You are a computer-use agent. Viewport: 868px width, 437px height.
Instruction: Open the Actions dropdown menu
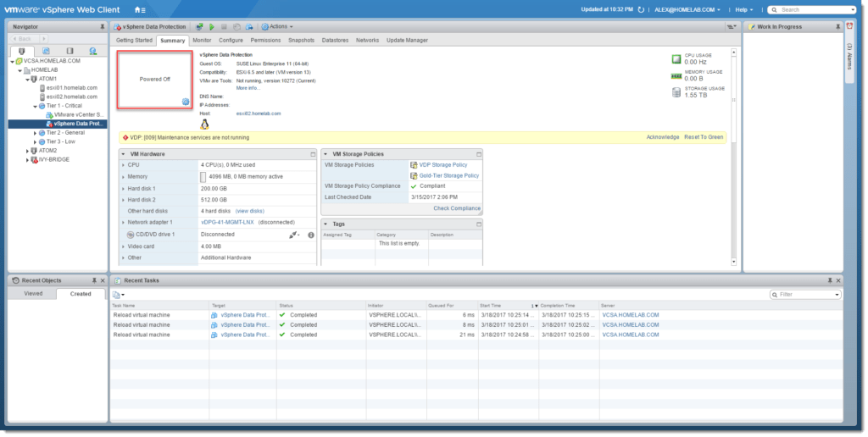point(277,26)
